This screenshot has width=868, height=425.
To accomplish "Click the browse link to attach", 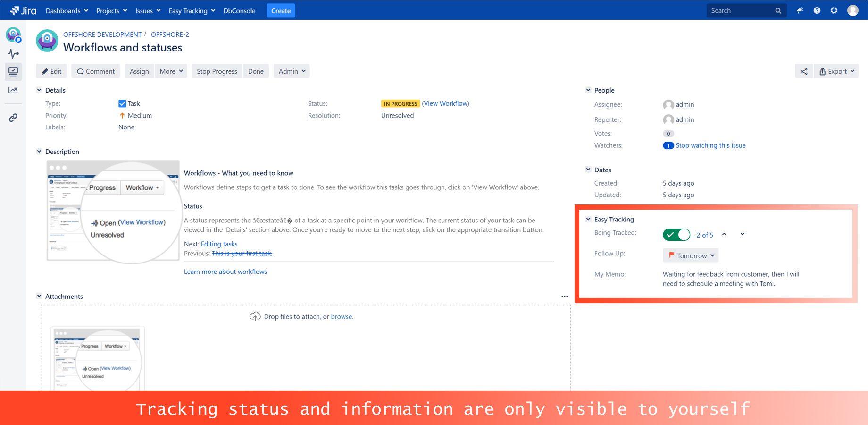I will click(342, 317).
